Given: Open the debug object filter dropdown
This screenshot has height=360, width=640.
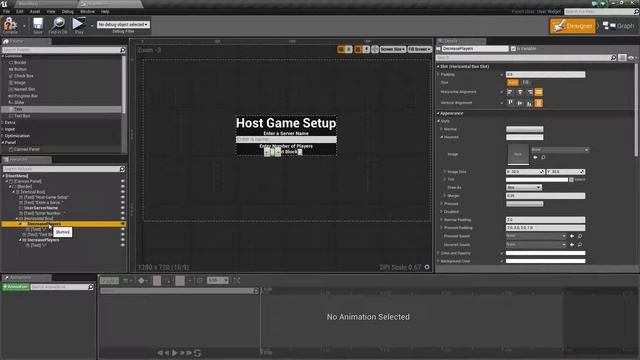Looking at the screenshot, I should tap(123, 24).
